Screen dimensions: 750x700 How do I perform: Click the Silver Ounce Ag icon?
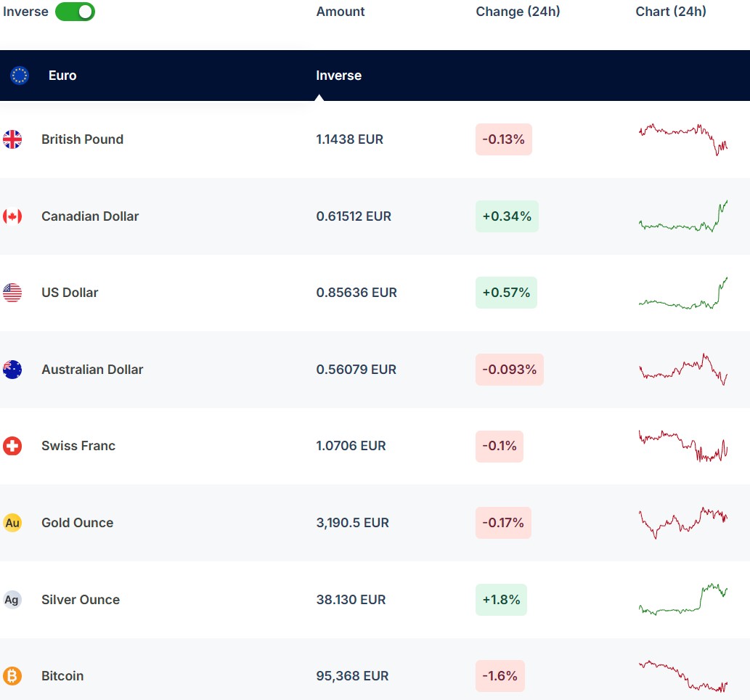coord(12,600)
